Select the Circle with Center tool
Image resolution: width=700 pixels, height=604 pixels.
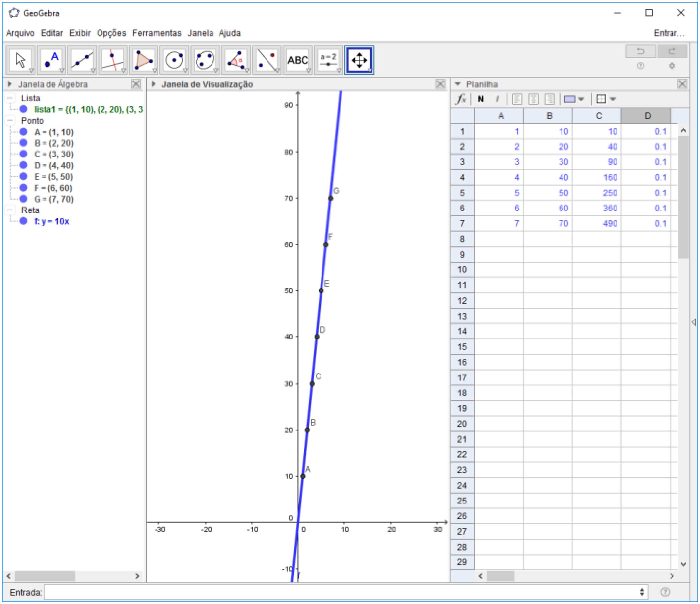pyautogui.click(x=174, y=60)
